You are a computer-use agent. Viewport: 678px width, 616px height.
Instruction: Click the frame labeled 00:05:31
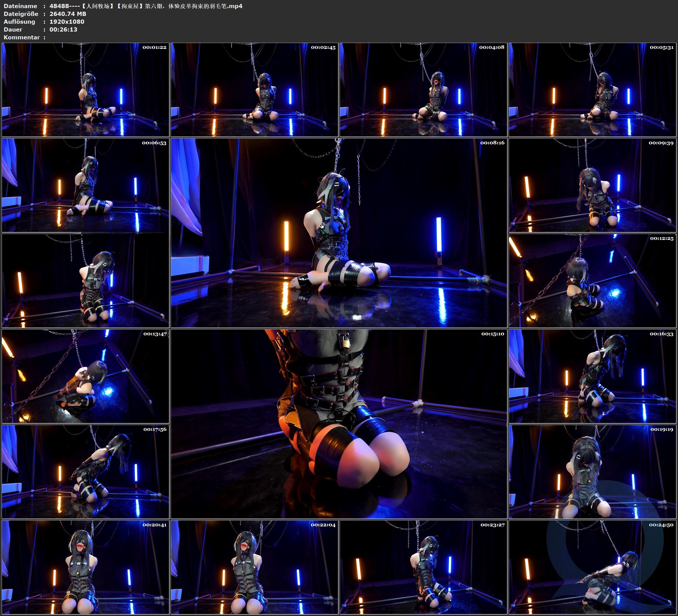[592, 89]
